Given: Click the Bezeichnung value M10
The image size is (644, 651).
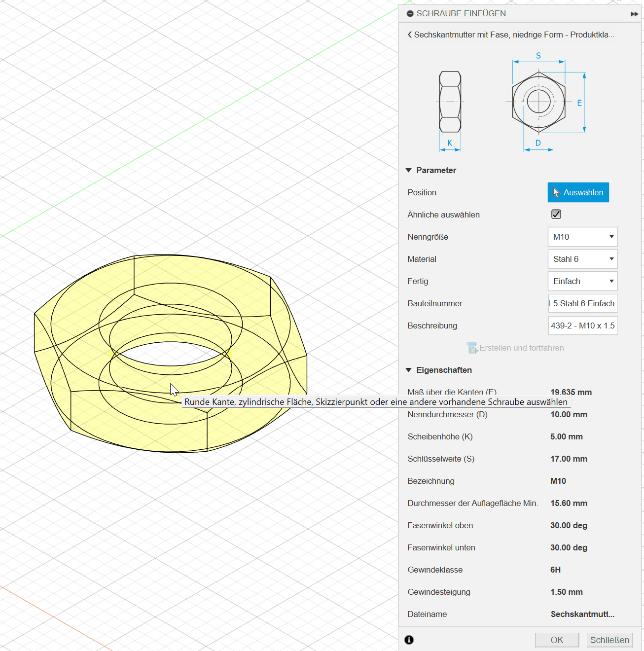Looking at the screenshot, I should [x=558, y=481].
